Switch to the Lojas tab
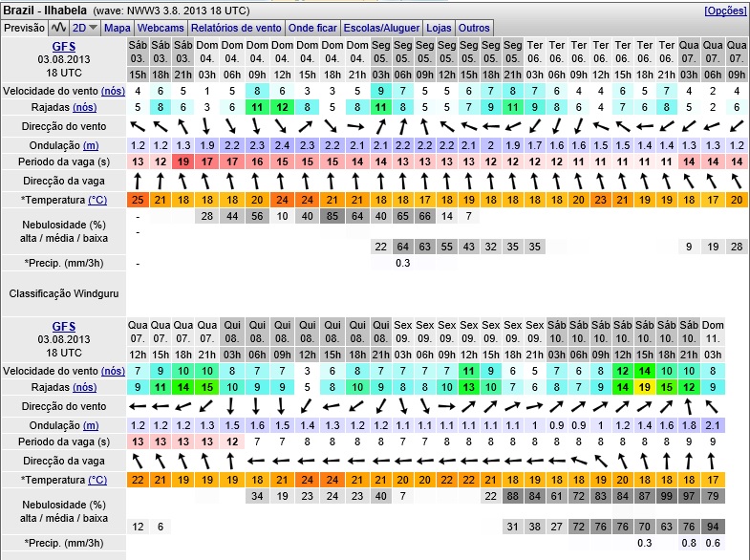Image resolution: width=750 pixels, height=560 pixels. [x=439, y=28]
